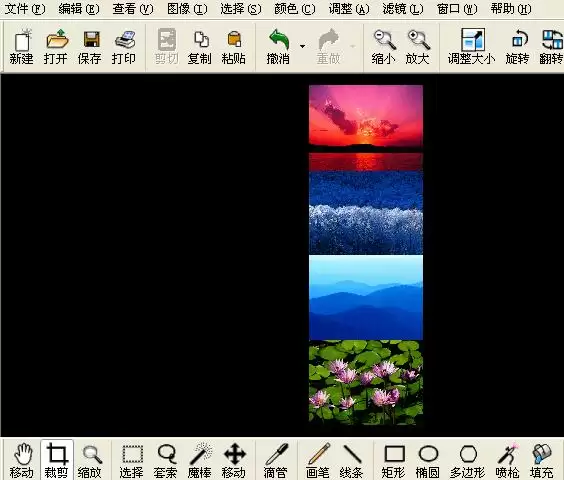The height and width of the screenshot is (480, 564).
Task: Zoom out with 缩小 magnifier icon
Action: click(384, 47)
